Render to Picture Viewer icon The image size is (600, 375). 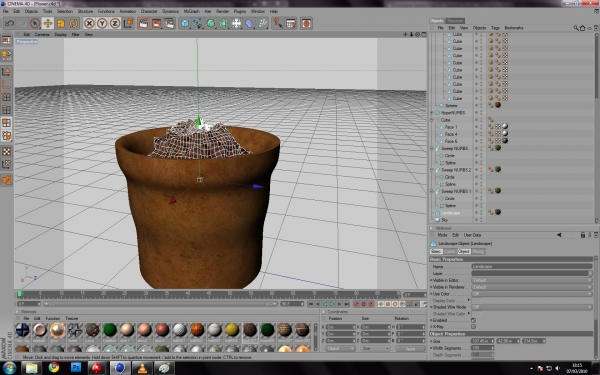[157, 23]
